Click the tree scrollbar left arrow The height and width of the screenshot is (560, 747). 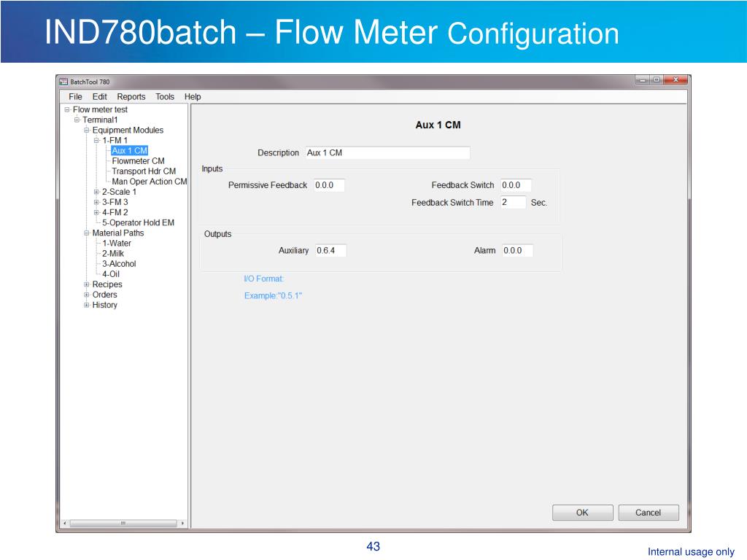[65, 524]
